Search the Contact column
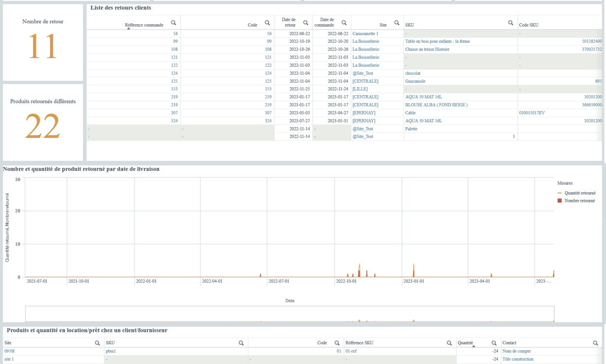Image resolution: width=606 pixels, height=364 pixels. (x=595, y=343)
